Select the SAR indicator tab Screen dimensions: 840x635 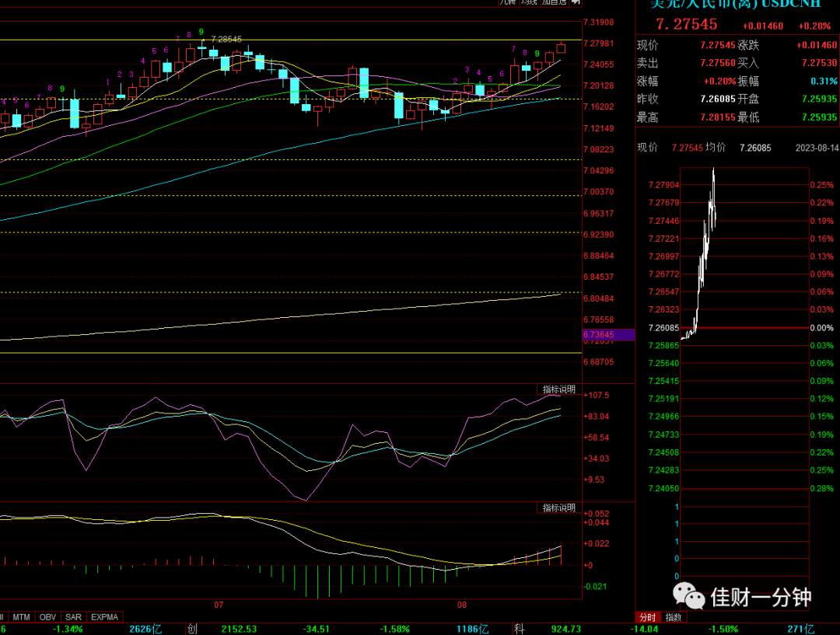click(73, 617)
